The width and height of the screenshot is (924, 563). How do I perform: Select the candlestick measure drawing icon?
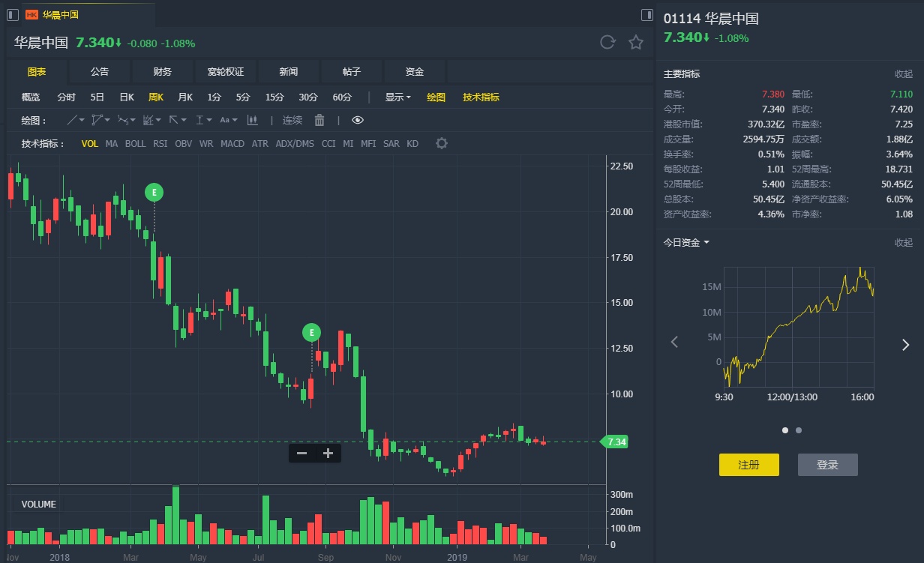coord(252,120)
